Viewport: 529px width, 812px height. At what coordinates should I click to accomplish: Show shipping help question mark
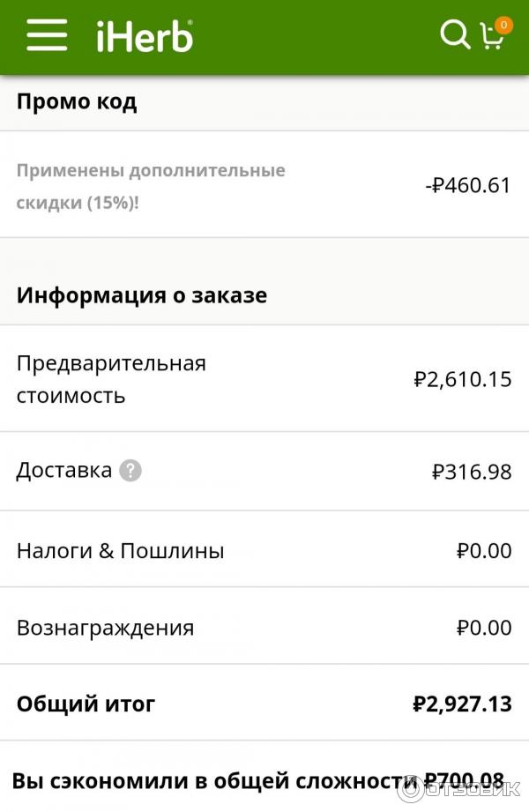[x=130, y=470]
